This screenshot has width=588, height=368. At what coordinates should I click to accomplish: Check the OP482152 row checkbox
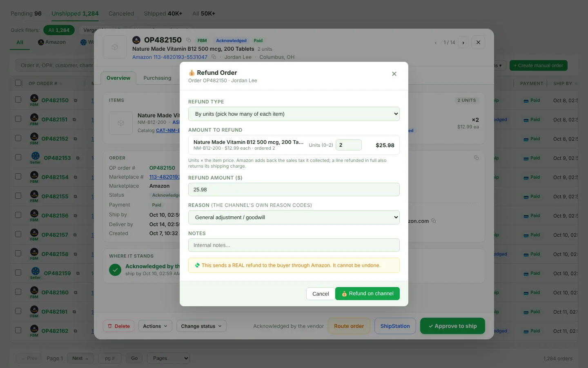tap(18, 138)
